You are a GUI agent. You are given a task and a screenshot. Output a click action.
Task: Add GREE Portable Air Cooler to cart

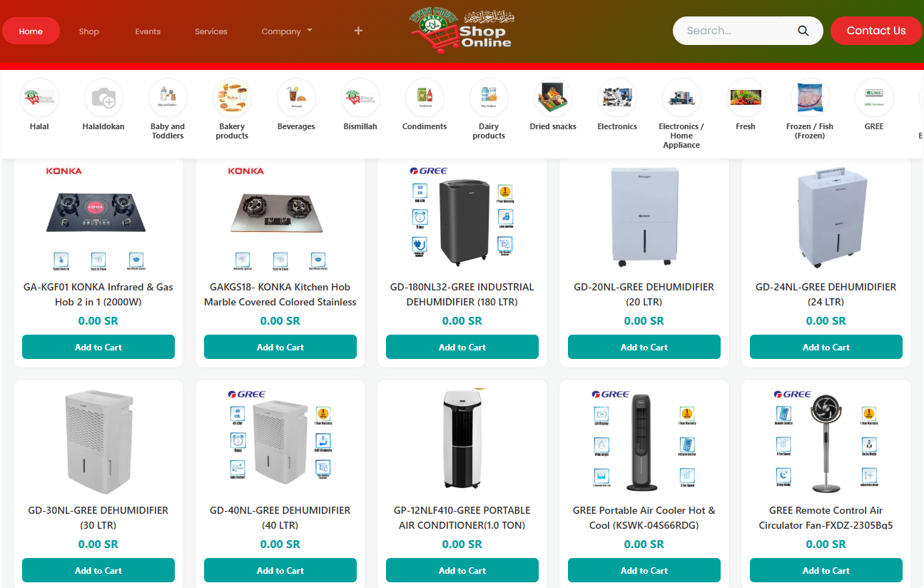pos(644,570)
